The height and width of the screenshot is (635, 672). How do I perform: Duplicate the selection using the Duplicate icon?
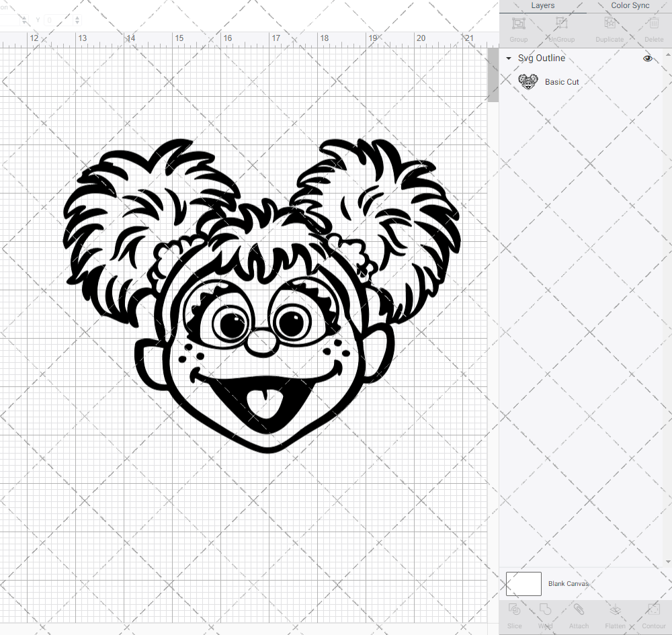610,24
